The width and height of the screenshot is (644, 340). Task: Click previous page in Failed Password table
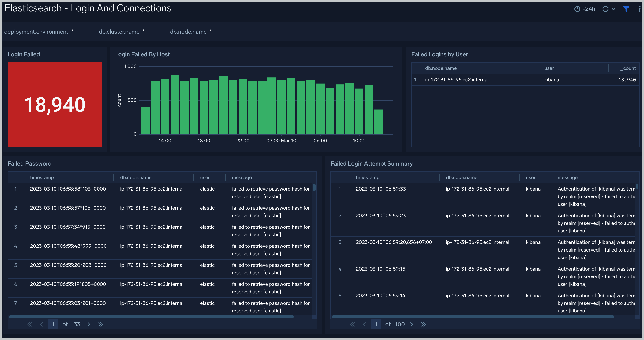click(41, 324)
